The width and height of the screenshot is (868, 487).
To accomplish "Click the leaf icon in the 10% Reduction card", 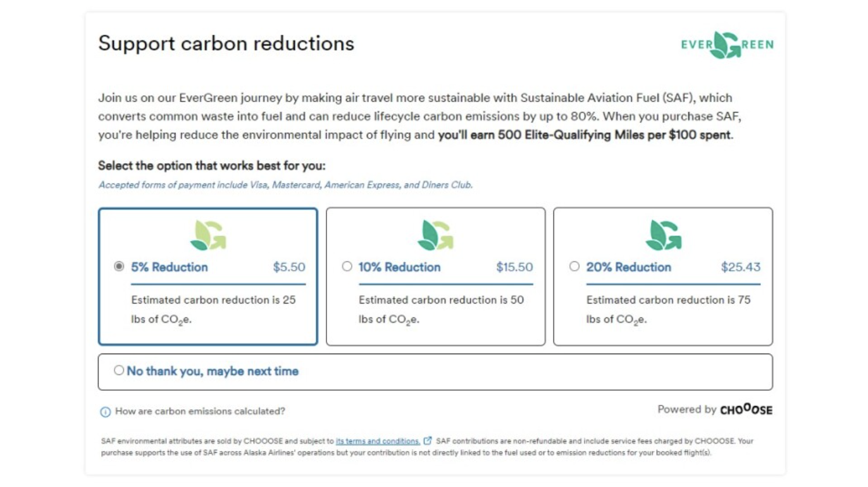I will coord(435,233).
